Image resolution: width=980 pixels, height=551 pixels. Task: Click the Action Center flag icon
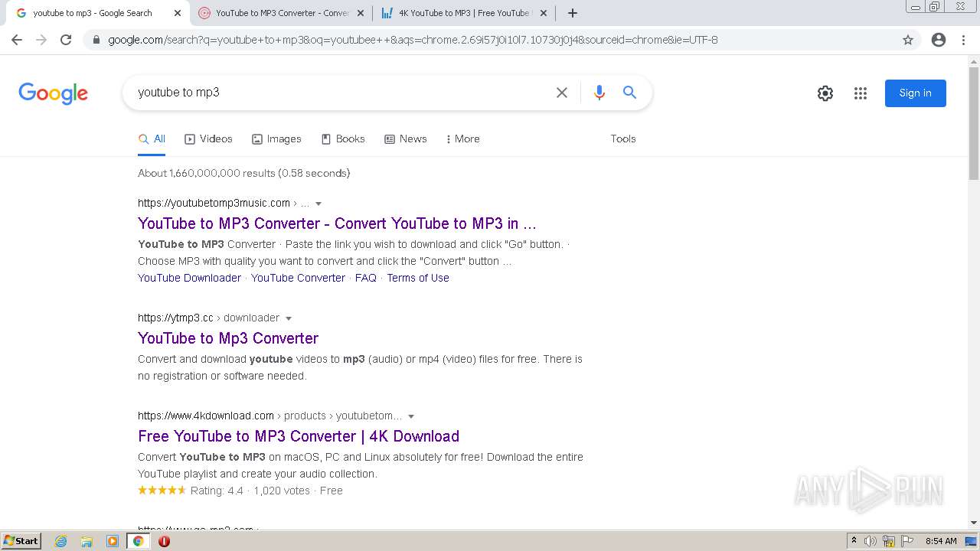pyautogui.click(x=907, y=541)
